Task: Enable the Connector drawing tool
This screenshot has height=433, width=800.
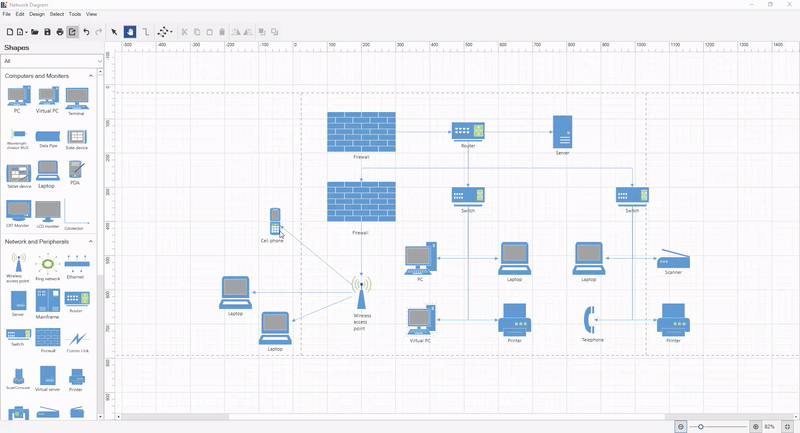Action: pyautogui.click(x=146, y=32)
